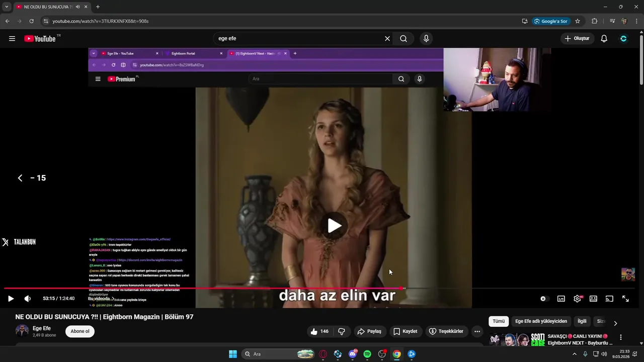The height and width of the screenshot is (362, 644).
Task: Turn on subtitles/captions
Action: coord(561,299)
